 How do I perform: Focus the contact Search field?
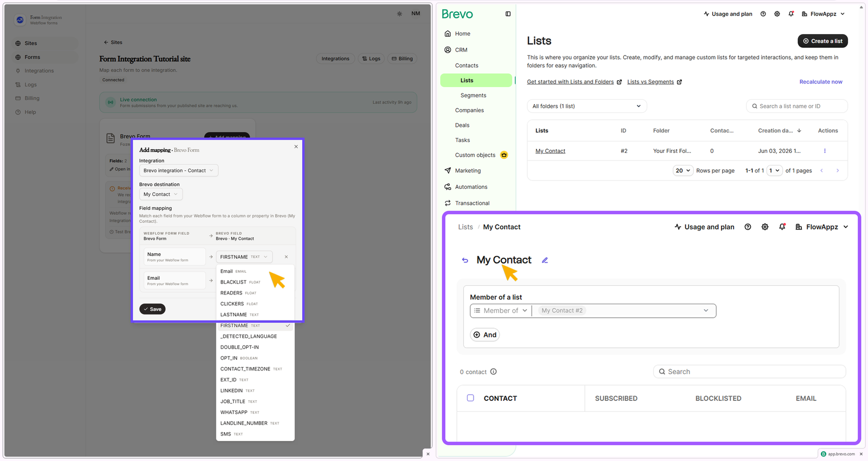click(749, 372)
